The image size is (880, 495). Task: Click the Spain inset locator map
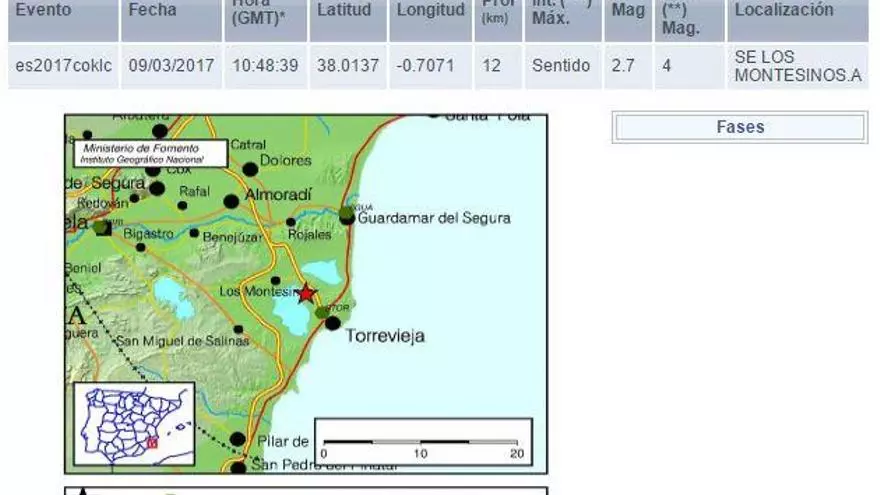click(x=134, y=424)
